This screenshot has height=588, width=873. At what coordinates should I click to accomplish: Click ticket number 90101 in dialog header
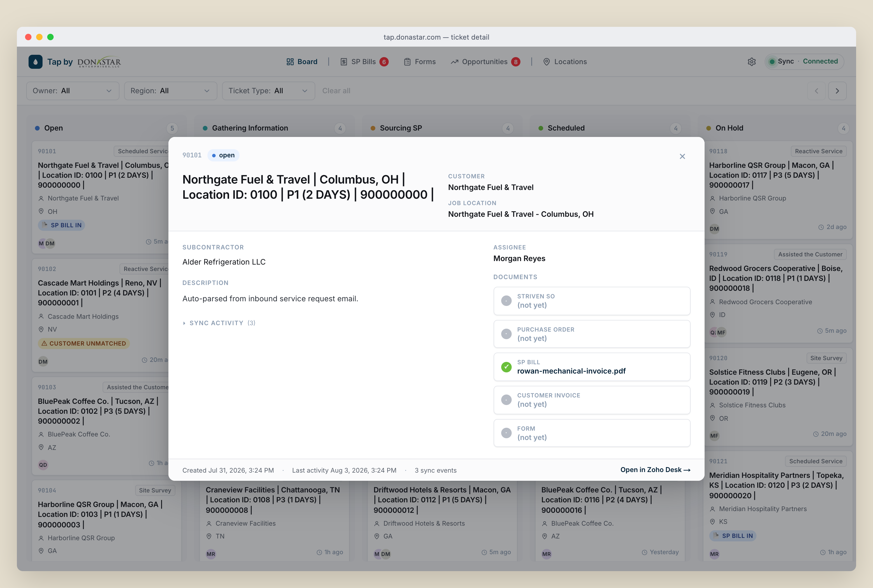tap(192, 155)
